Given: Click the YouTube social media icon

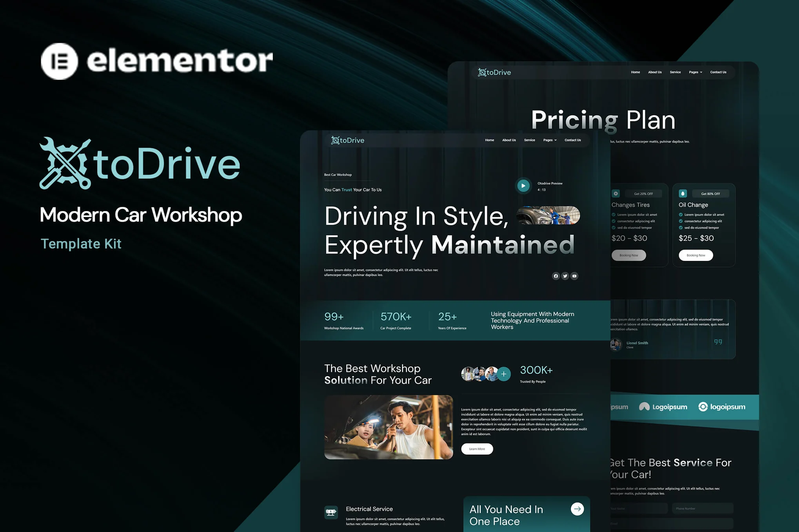Looking at the screenshot, I should pos(574,275).
